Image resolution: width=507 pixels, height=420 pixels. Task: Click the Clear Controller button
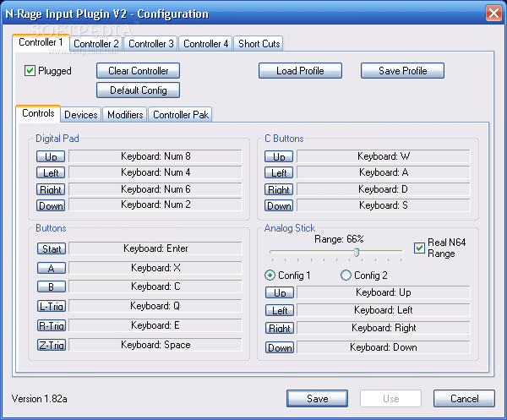click(138, 70)
